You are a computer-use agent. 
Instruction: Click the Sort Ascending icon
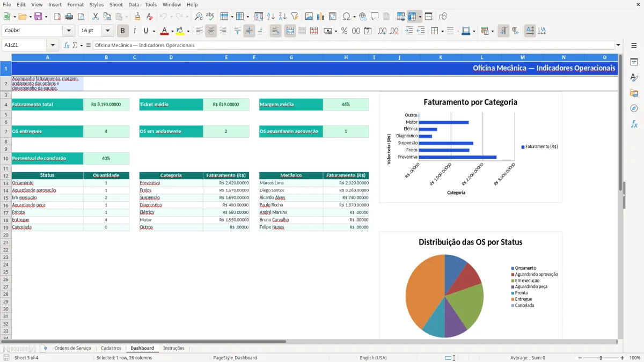[271, 17]
